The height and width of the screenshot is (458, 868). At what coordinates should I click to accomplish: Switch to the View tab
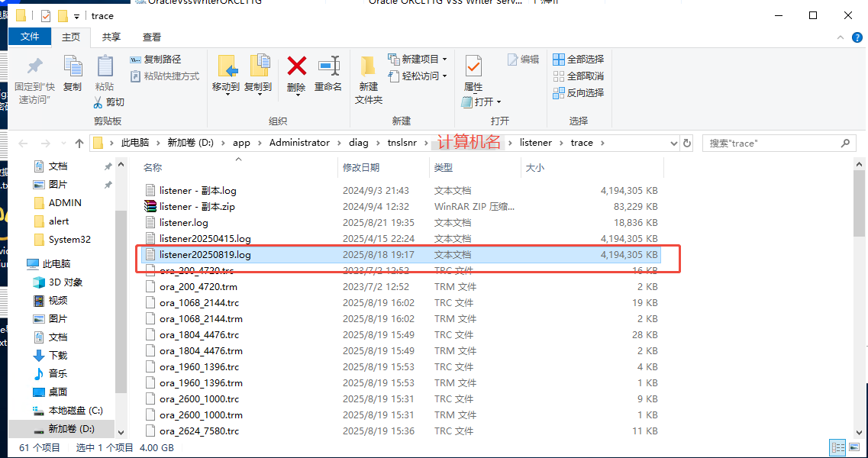(x=152, y=37)
